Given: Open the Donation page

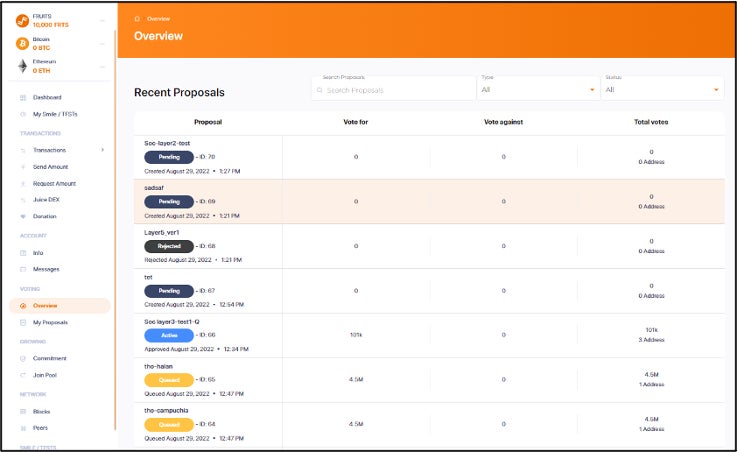Looking at the screenshot, I should 44,217.
